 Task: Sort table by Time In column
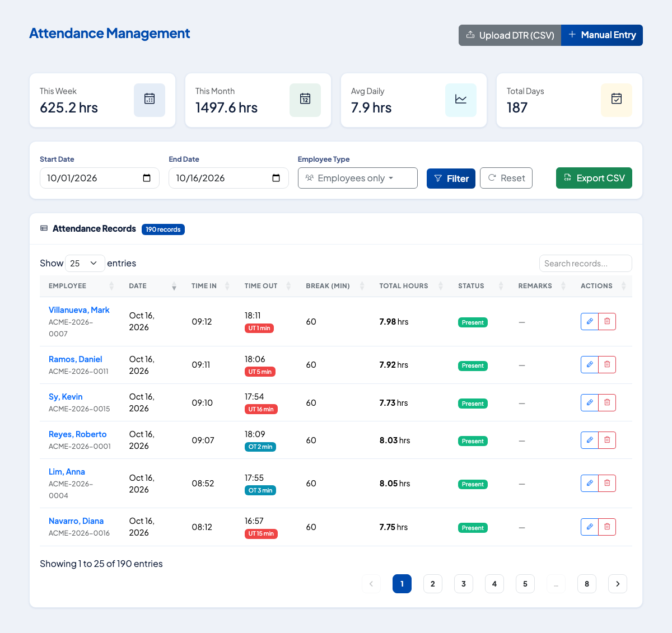[209, 286]
